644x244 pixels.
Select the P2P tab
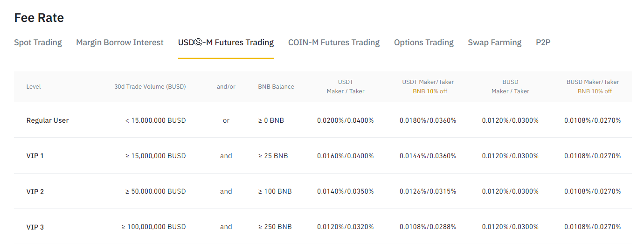tap(543, 42)
